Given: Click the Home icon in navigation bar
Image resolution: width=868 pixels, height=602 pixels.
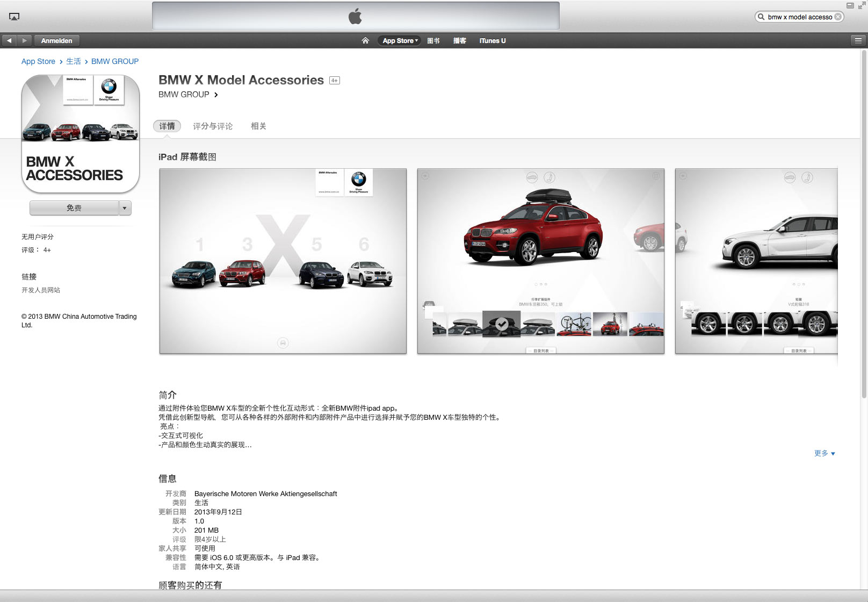Looking at the screenshot, I should click(365, 40).
